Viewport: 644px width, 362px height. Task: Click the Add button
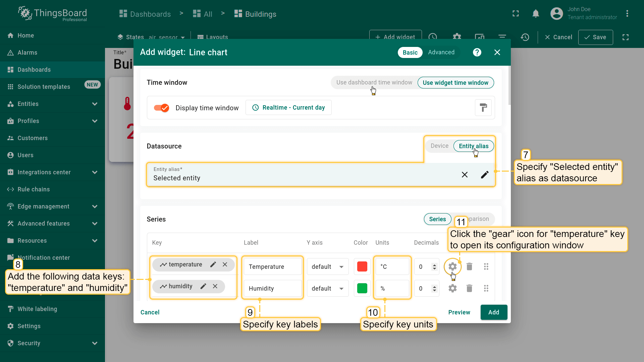(x=493, y=312)
